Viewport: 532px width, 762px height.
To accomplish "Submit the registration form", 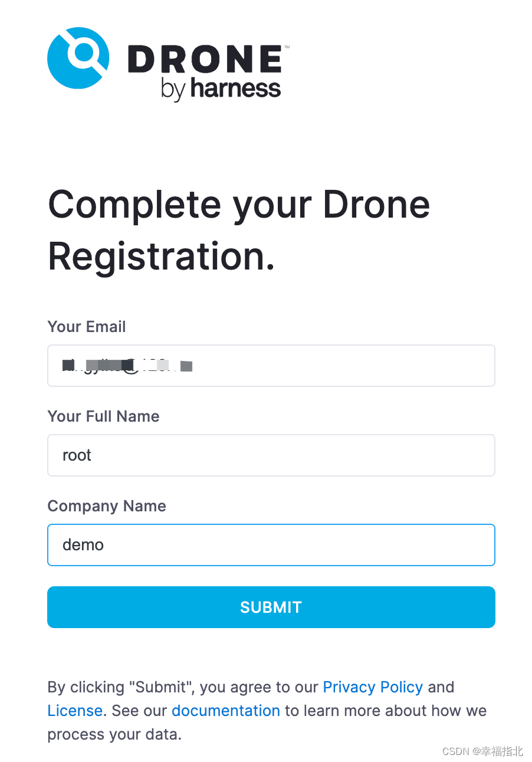I will (x=271, y=607).
